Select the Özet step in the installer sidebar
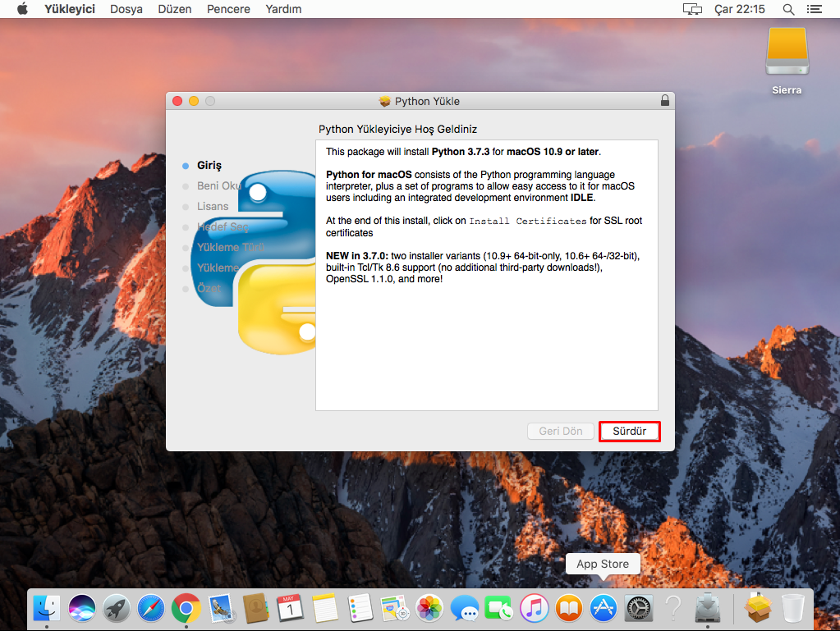 [x=209, y=289]
